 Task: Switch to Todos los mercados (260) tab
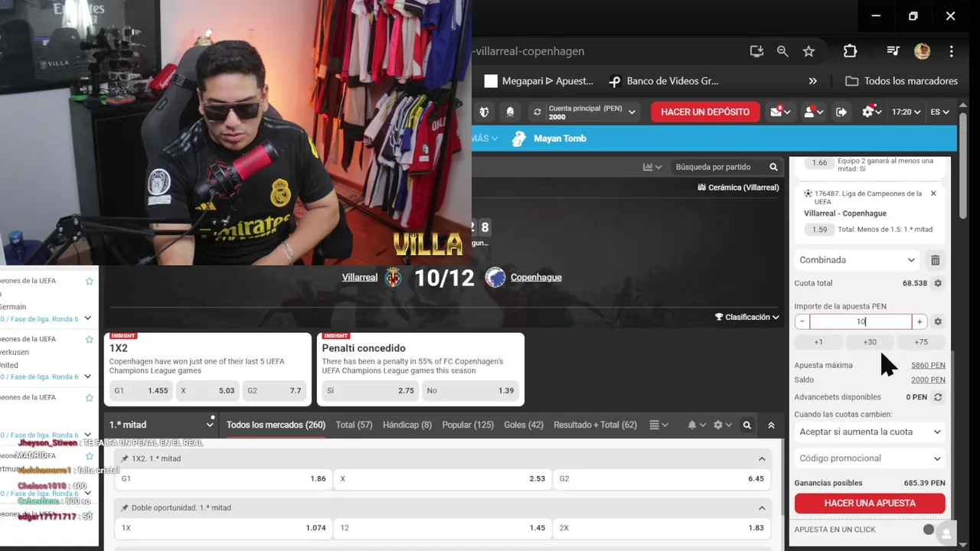tap(276, 425)
